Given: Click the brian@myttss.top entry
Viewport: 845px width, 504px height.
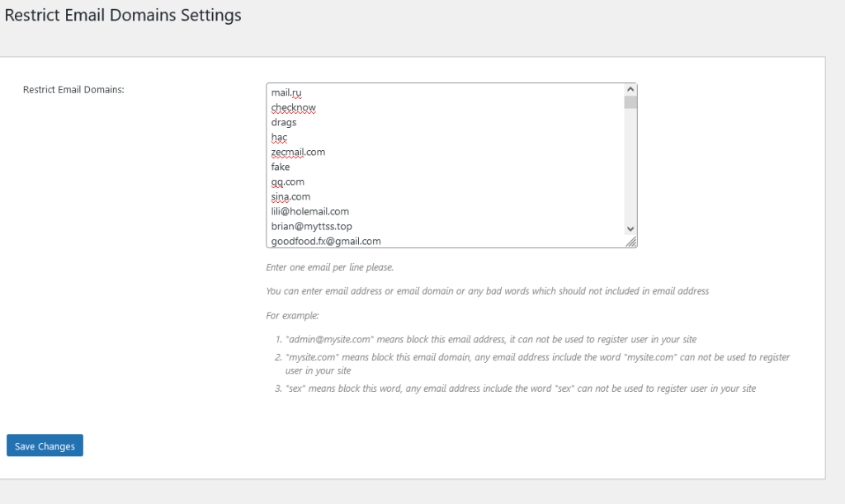Looking at the screenshot, I should (311, 226).
